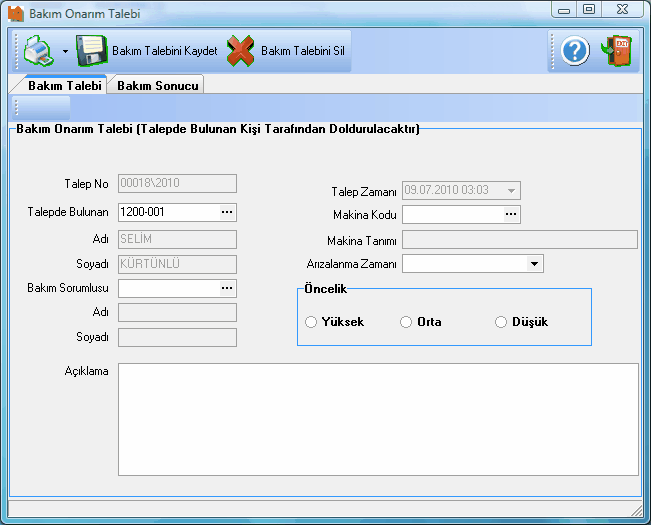Click the KÜRTÜNLÜ surname field
651x525 pixels.
[177, 264]
